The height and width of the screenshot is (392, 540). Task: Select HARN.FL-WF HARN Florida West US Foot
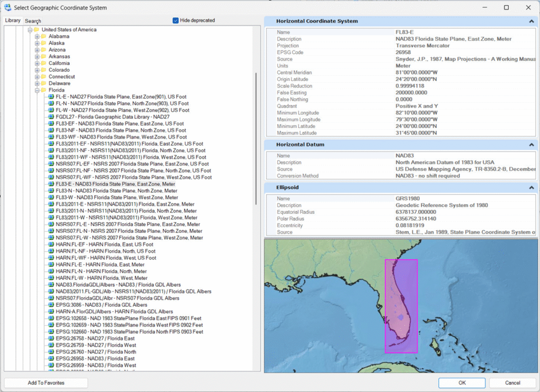click(105, 258)
